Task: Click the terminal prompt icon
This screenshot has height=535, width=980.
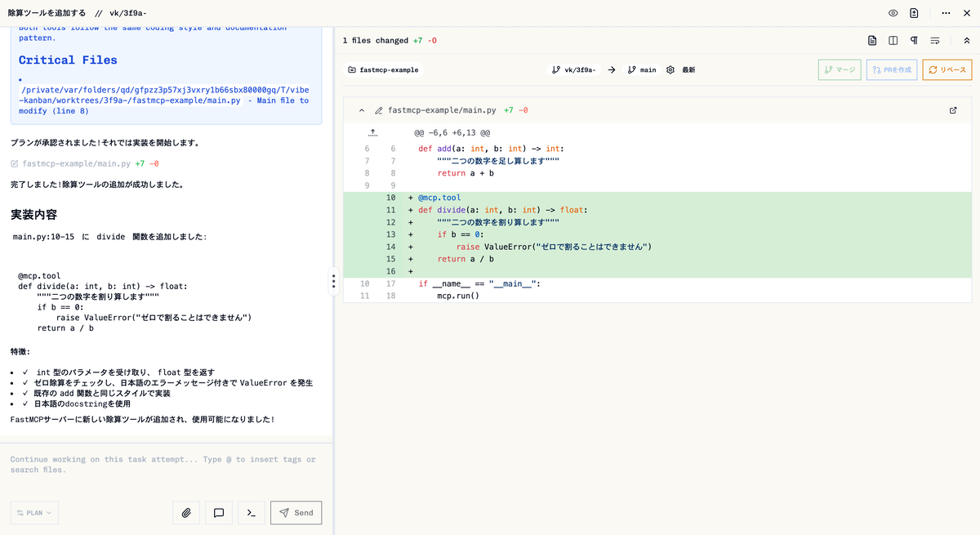Action: pyautogui.click(x=252, y=513)
